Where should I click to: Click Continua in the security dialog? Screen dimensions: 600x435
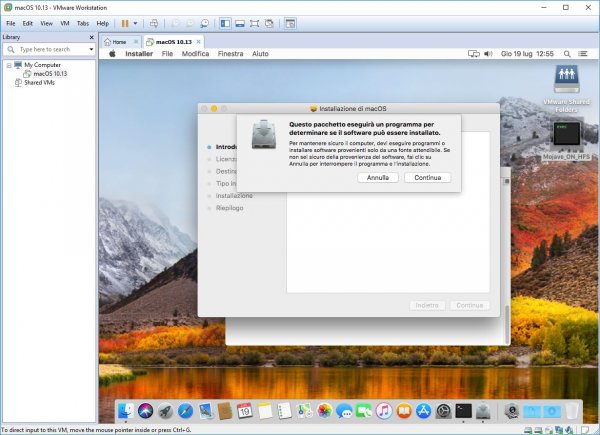[x=427, y=178]
